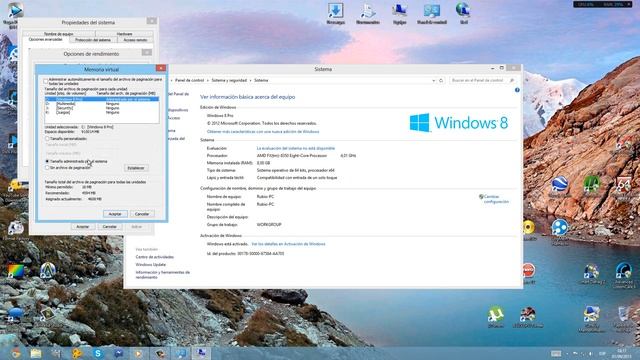Click the blue help icon in Sistema window
This screenshot has height=360, width=640.
[x=517, y=90]
